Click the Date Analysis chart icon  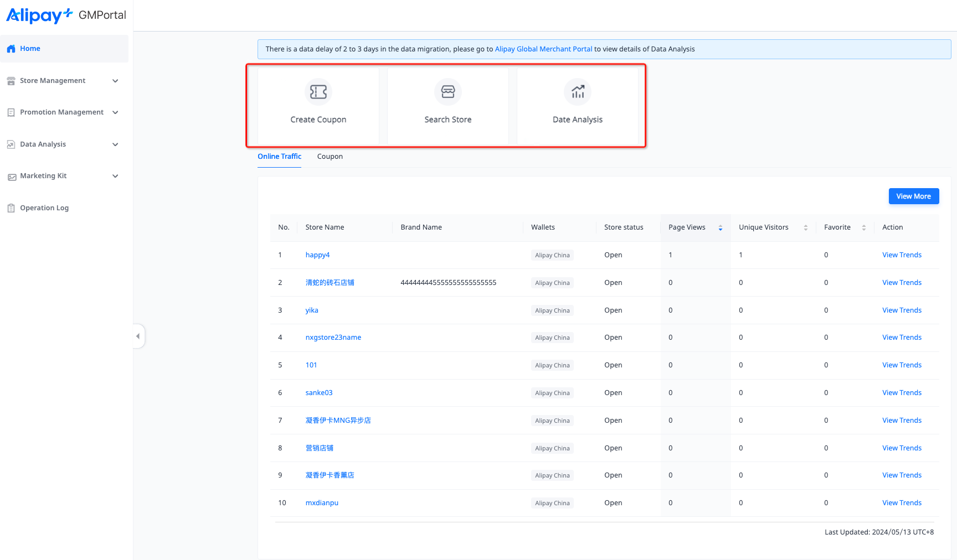(577, 92)
